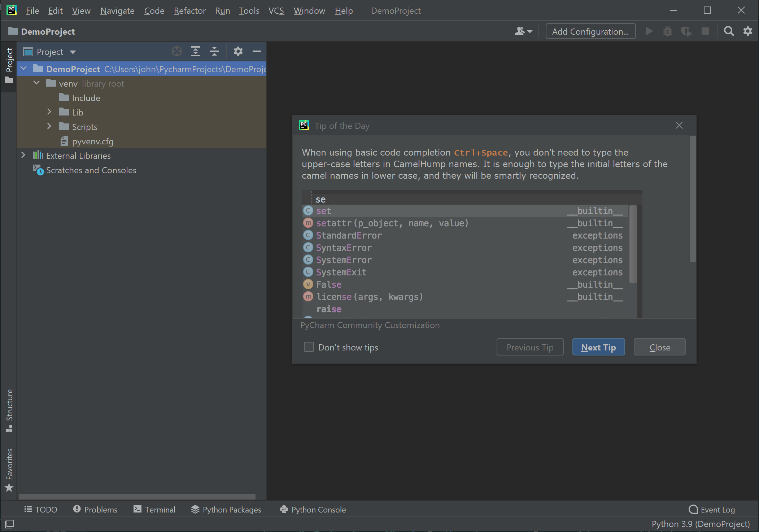Open the Refactor menu
759x532 pixels.
tap(189, 11)
